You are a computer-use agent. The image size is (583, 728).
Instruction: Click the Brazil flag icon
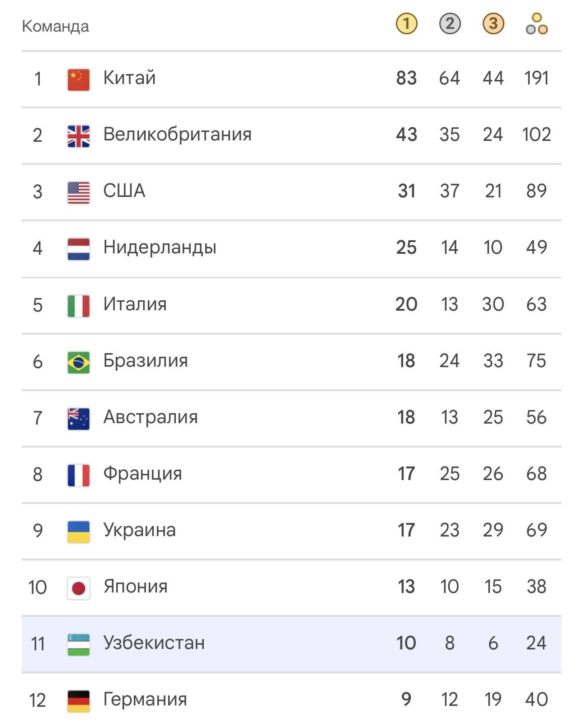(x=79, y=362)
